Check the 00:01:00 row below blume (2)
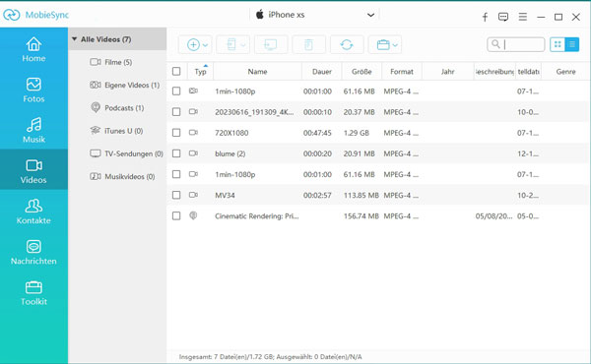591x364 pixels. [176, 174]
